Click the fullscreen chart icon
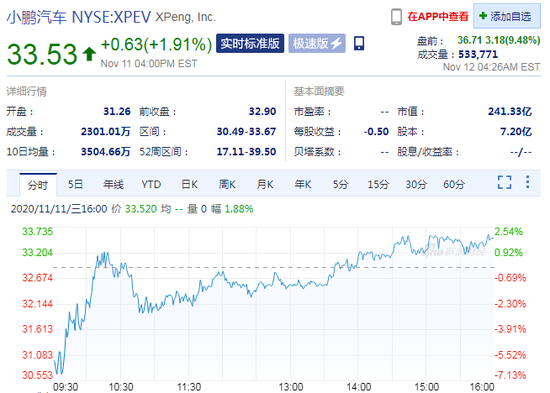Screen dimensions: 550x393 pos(504,182)
